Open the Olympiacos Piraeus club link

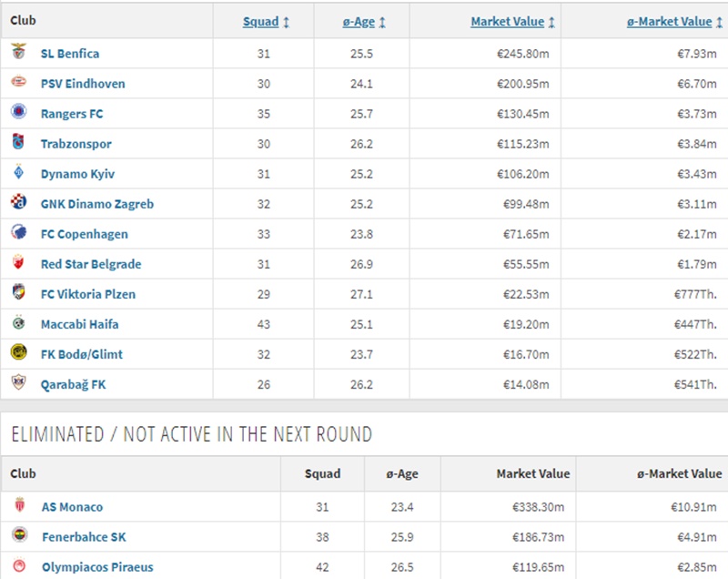click(97, 567)
